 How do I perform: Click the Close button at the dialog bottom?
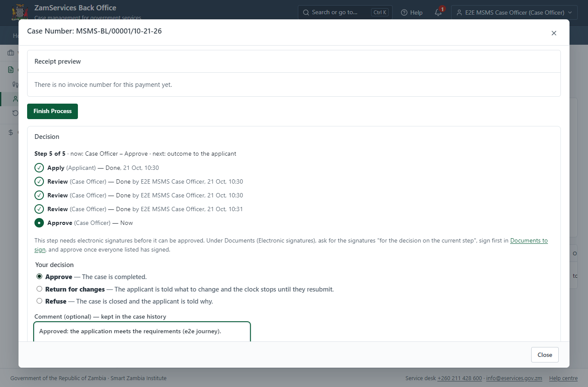click(x=545, y=355)
